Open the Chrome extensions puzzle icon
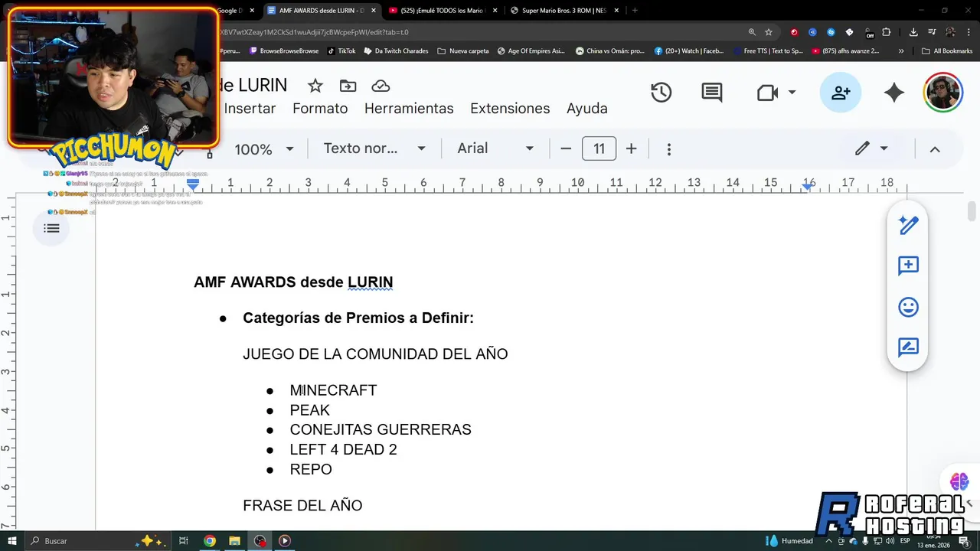 (887, 32)
